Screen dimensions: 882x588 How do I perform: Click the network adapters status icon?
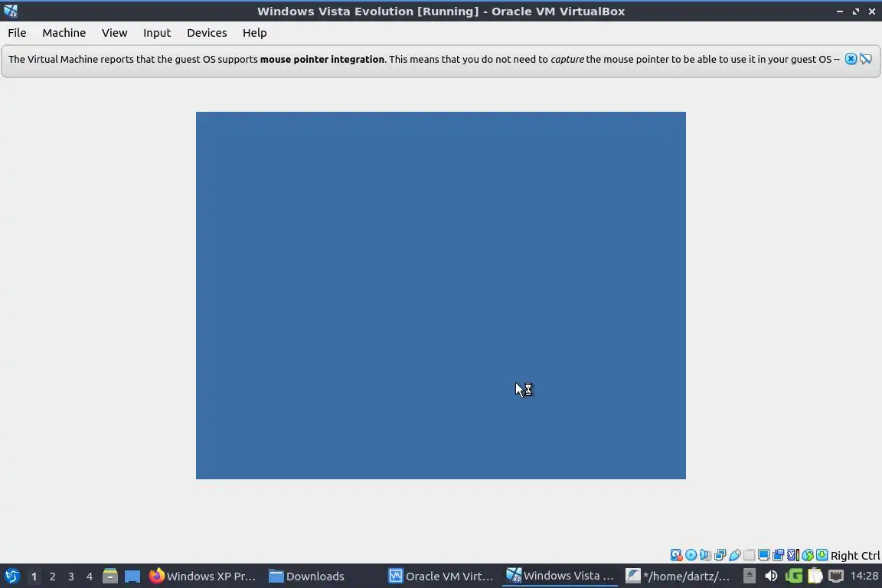coord(720,555)
